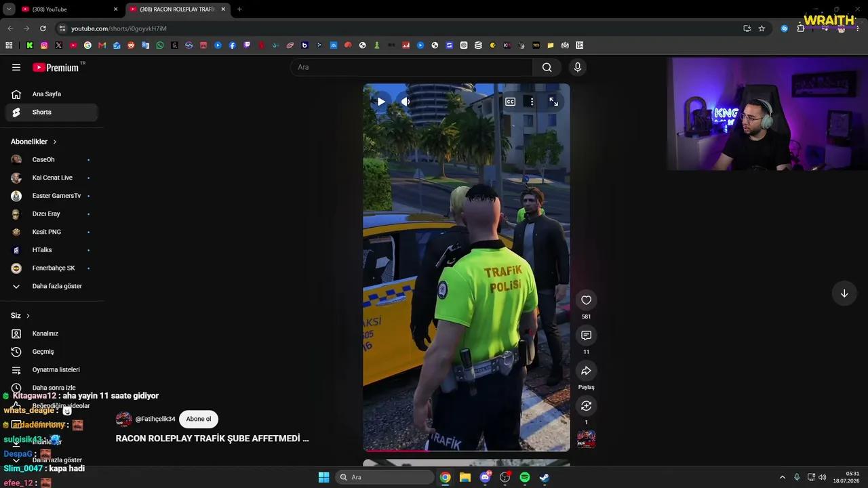This screenshot has height=488, width=868.
Task: Play the paused Shorts video
Action: coord(381,102)
